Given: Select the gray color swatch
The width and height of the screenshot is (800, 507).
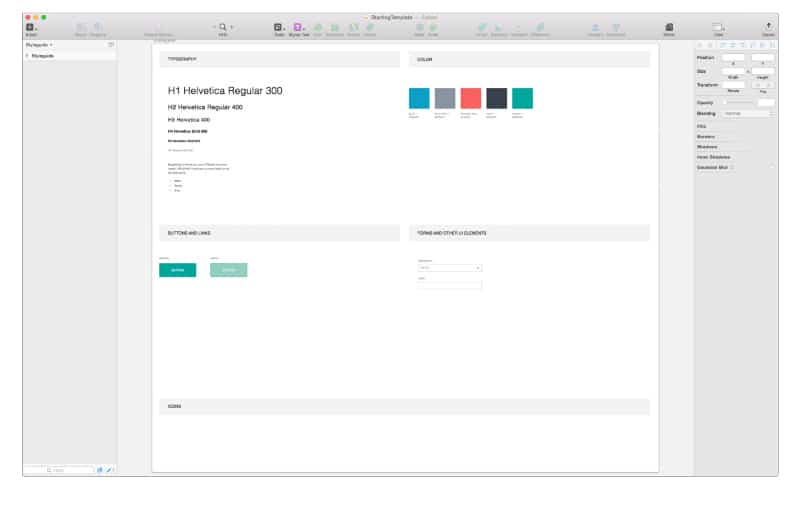Looking at the screenshot, I should tap(445, 98).
